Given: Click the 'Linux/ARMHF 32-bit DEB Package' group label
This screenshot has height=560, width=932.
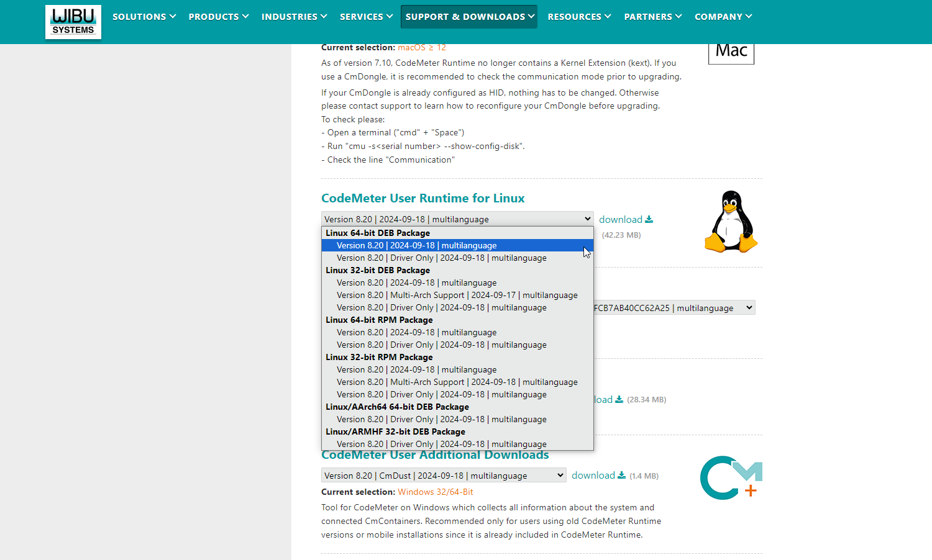Looking at the screenshot, I should 395,431.
